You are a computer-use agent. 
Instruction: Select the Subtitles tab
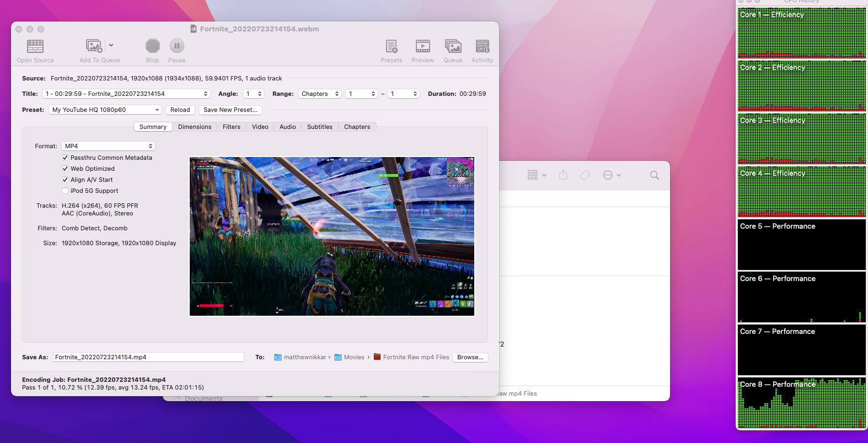point(320,127)
